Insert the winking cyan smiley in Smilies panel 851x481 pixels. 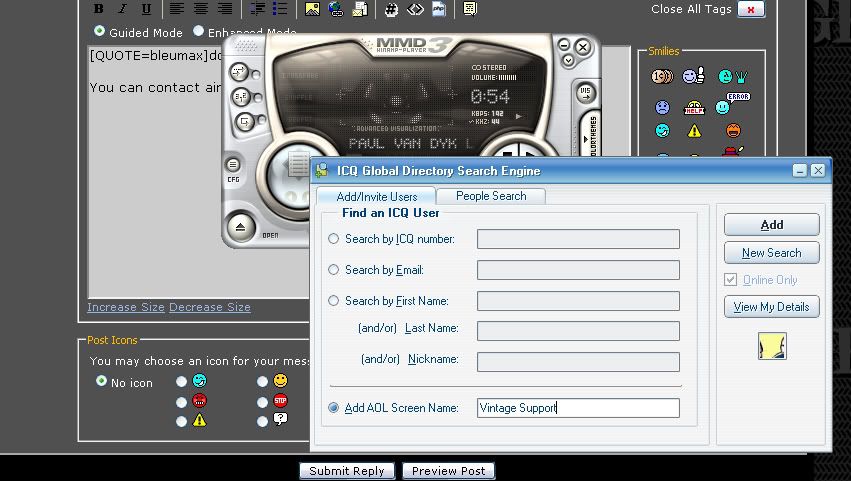click(662, 130)
